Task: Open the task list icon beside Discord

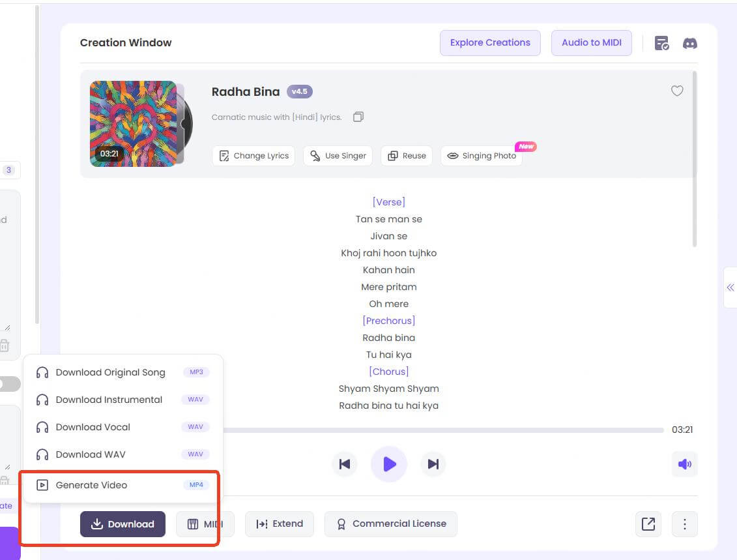Action: point(661,43)
